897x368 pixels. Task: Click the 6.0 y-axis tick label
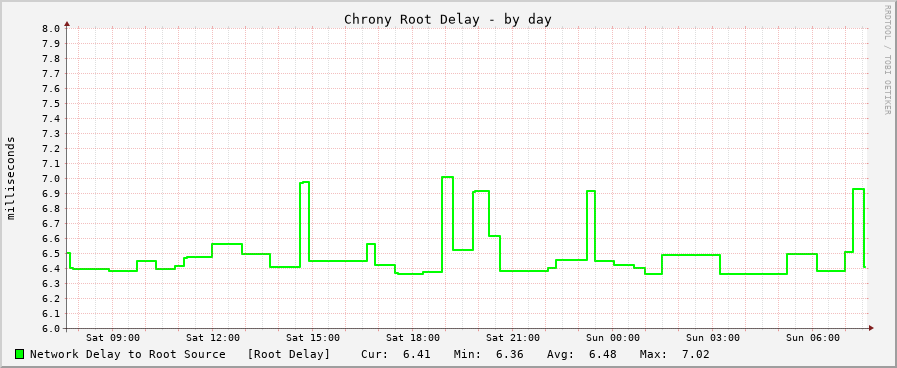[51, 329]
